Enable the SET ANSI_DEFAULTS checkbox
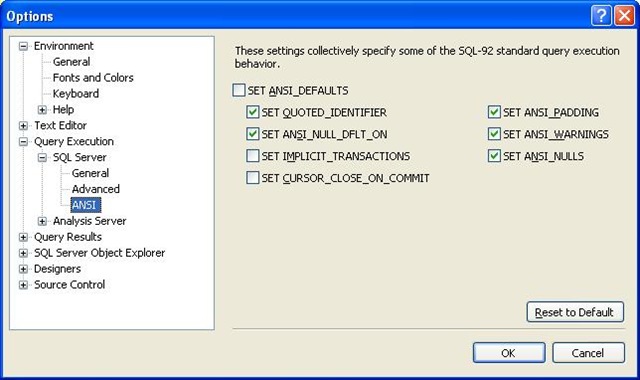Image resolution: width=640 pixels, height=380 pixels. coord(239,90)
